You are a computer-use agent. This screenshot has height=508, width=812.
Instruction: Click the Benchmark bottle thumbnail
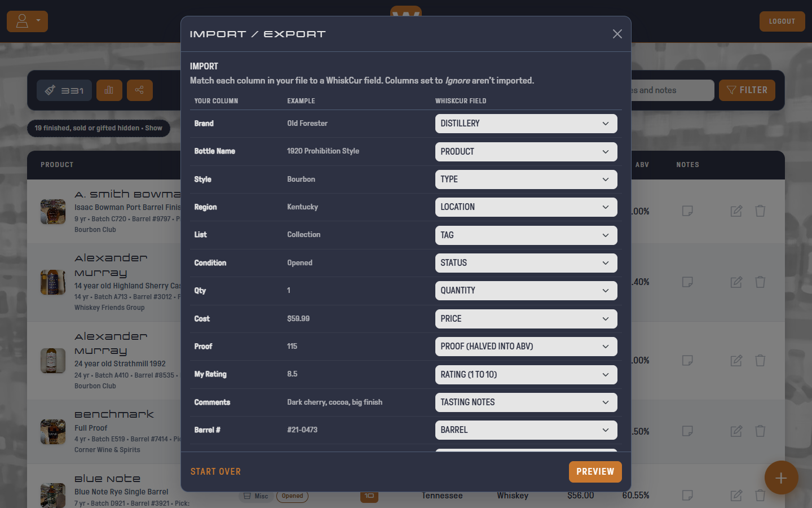pyautogui.click(x=53, y=432)
